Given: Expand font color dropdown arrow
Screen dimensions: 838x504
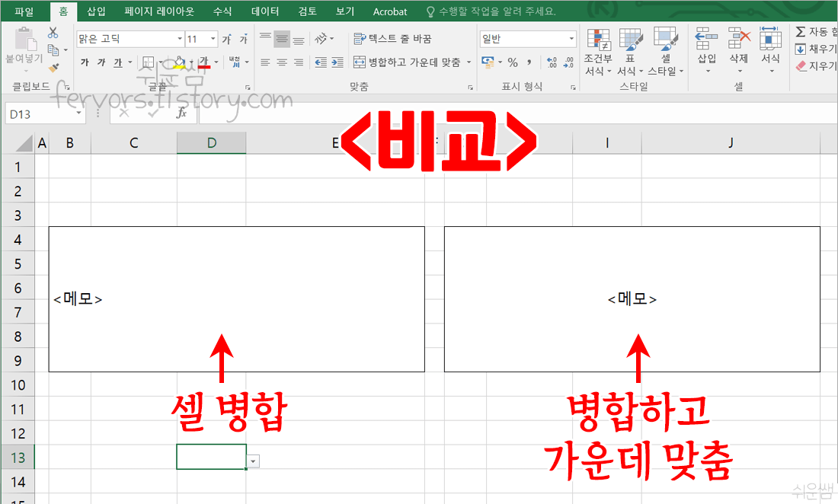Looking at the screenshot, I should pyautogui.click(x=216, y=62).
